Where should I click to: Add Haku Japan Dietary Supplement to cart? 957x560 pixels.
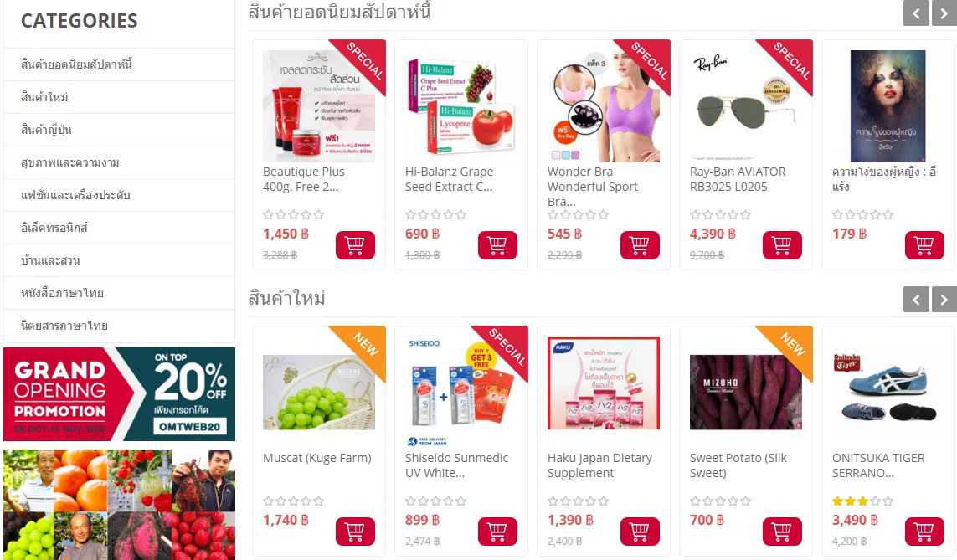(x=640, y=532)
